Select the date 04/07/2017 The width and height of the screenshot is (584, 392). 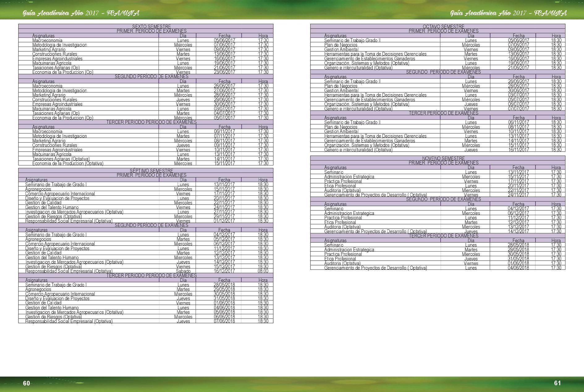pyautogui.click(x=225, y=113)
